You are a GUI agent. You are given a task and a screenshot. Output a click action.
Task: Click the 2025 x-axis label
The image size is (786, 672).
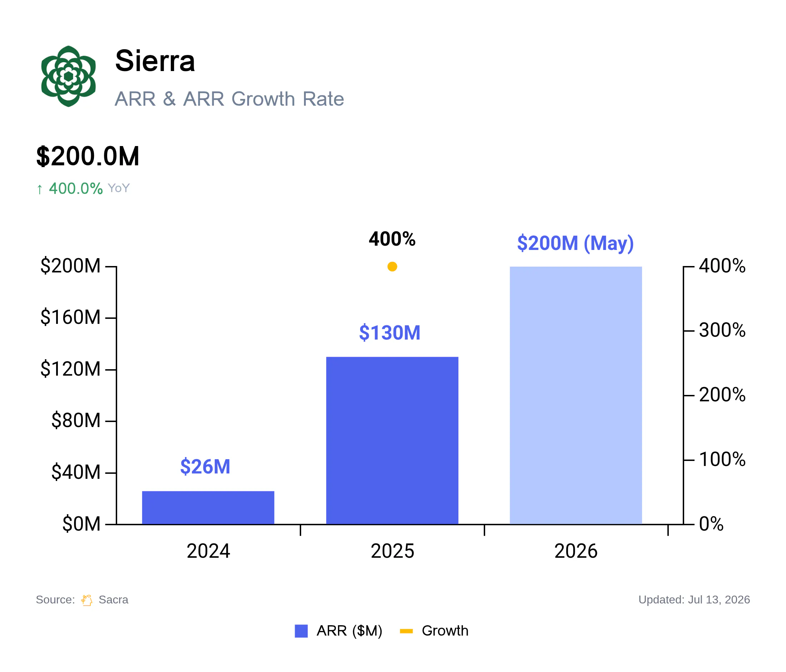(x=392, y=551)
